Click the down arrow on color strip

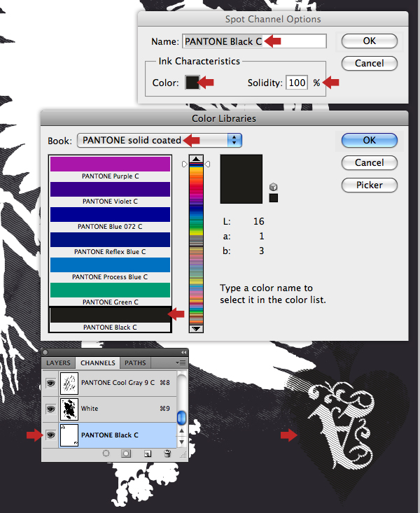tap(196, 329)
